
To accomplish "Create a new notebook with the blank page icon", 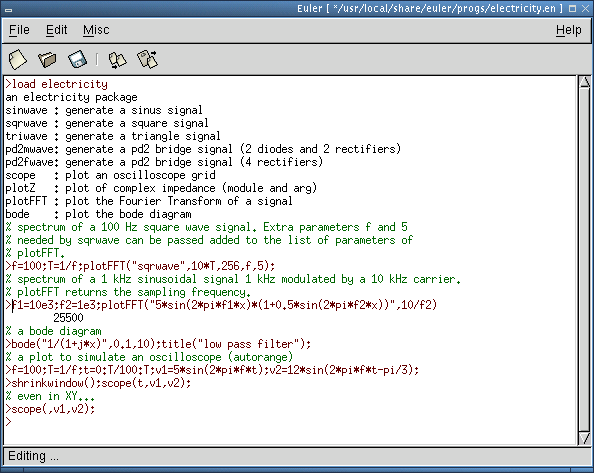I will [x=17, y=59].
